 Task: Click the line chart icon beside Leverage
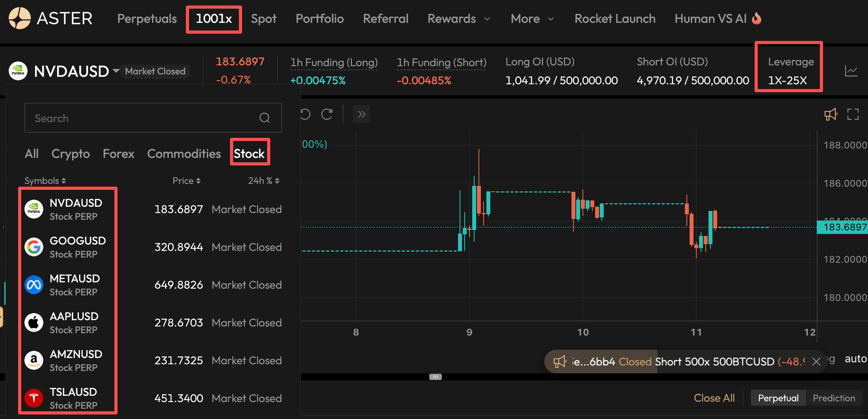(x=851, y=71)
